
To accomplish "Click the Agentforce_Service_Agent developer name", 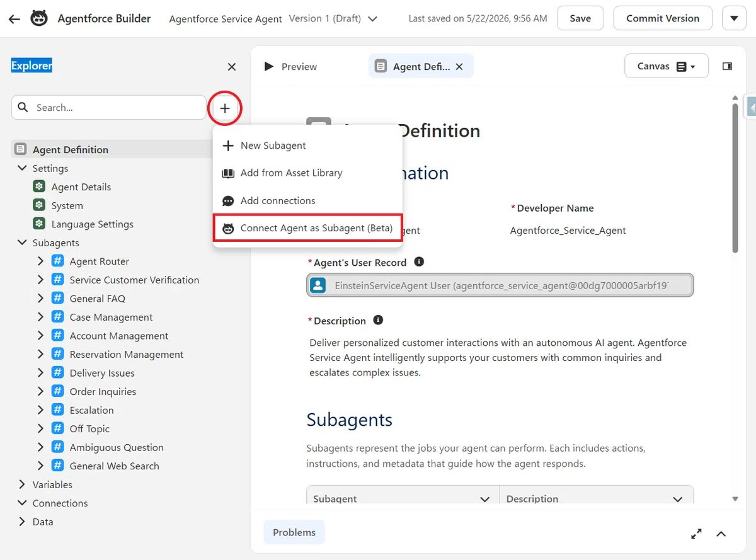I will 568,231.
